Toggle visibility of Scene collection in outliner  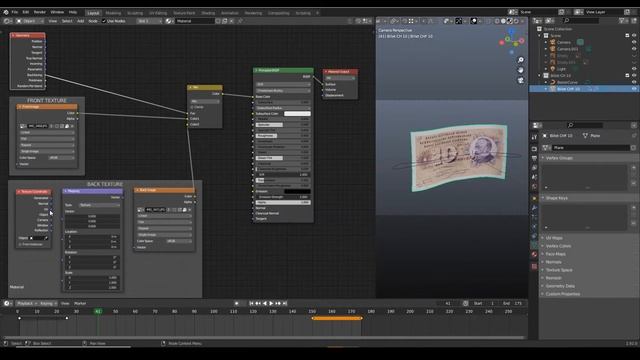[634, 36]
